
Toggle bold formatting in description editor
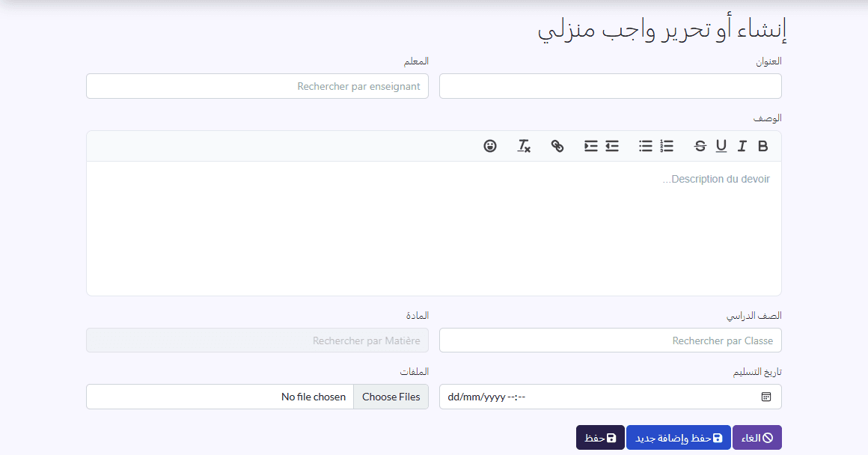point(762,146)
